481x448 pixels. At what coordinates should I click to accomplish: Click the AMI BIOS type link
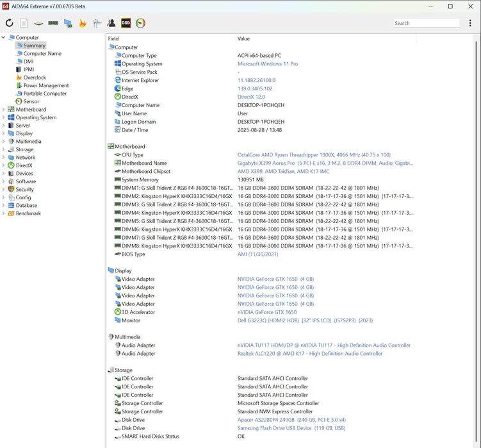pyautogui.click(x=257, y=254)
